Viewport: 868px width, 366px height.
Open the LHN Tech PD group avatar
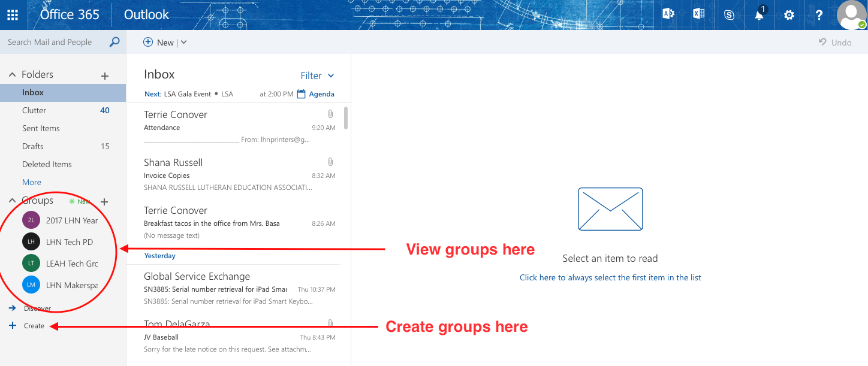(x=31, y=242)
